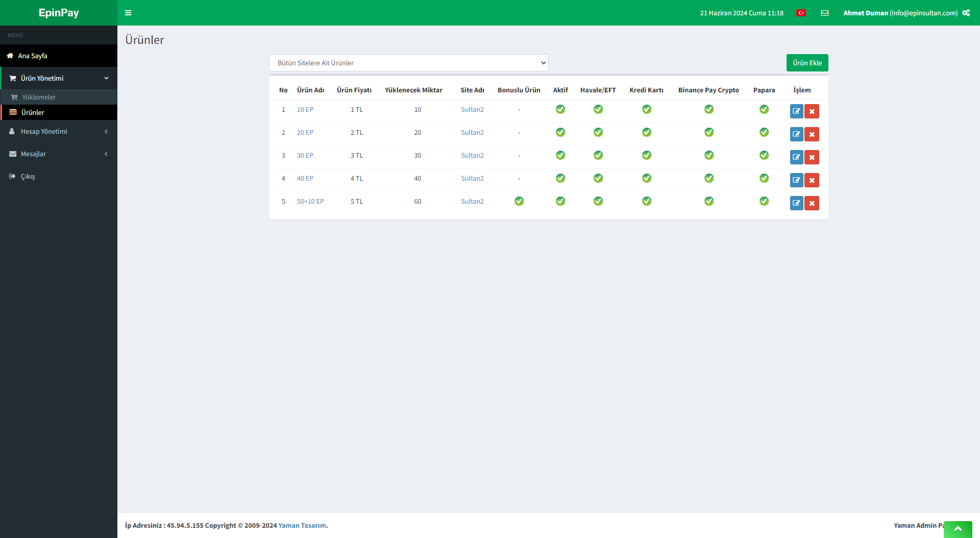Viewport: 980px width, 538px height.
Task: Click Papara checkmark for 10 EP
Action: [764, 109]
